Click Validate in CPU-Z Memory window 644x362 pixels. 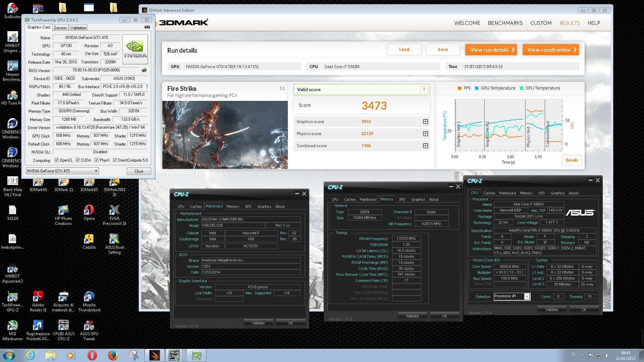pos(412,316)
